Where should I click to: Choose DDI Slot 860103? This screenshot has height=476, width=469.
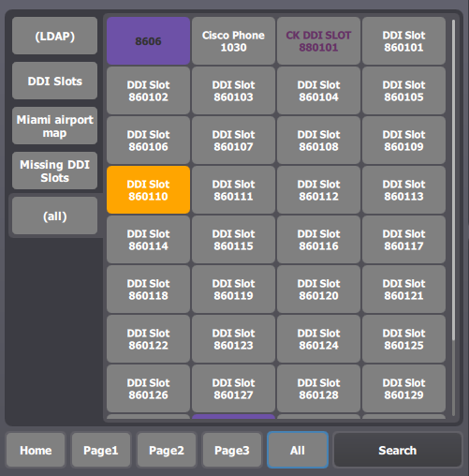click(x=233, y=91)
